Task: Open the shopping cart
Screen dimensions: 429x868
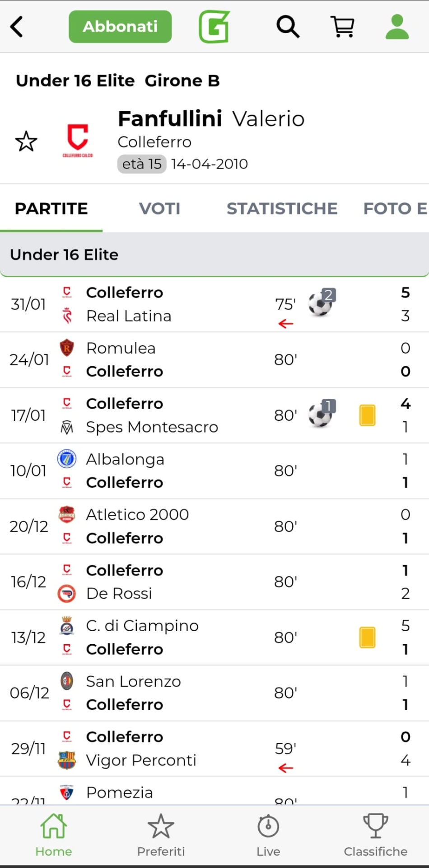Action: click(x=343, y=27)
